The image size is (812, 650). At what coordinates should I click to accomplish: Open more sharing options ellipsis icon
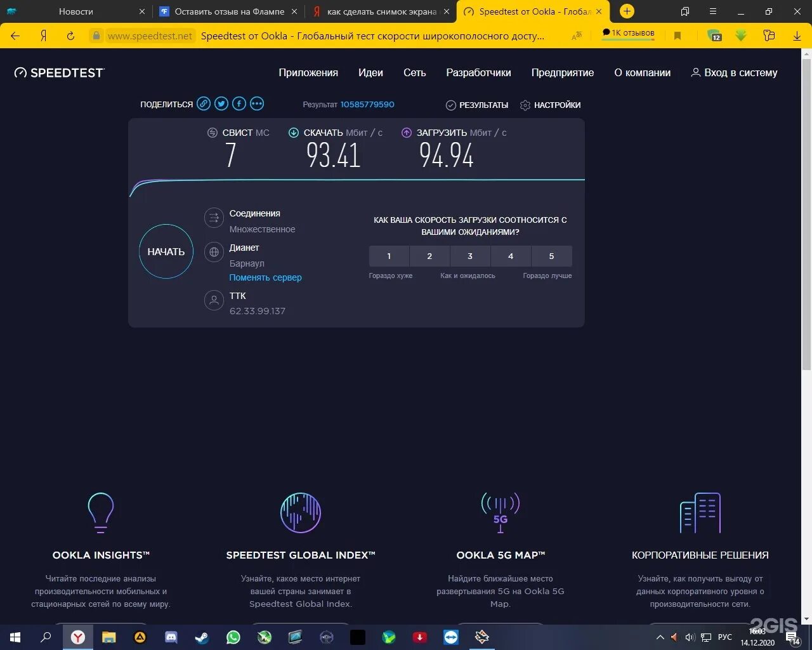coord(257,103)
